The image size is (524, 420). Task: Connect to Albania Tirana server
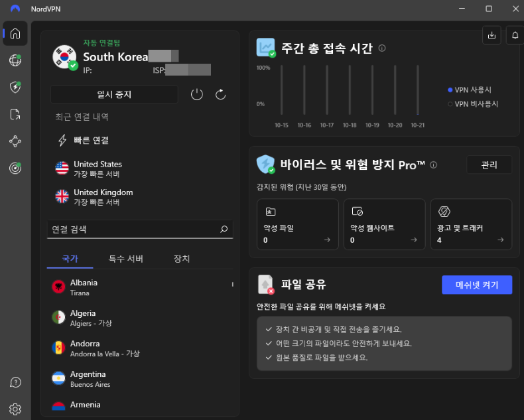click(x=141, y=287)
